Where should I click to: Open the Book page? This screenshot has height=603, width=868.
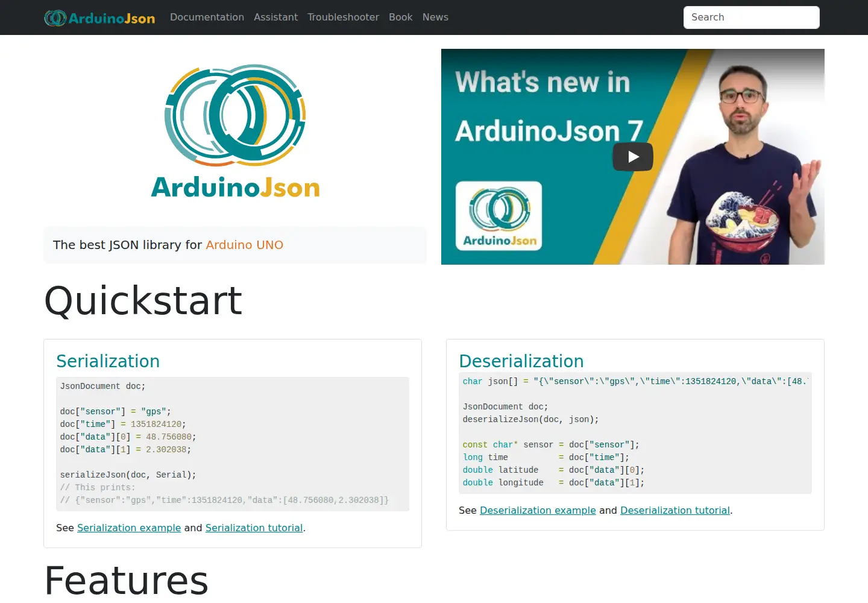click(x=401, y=17)
